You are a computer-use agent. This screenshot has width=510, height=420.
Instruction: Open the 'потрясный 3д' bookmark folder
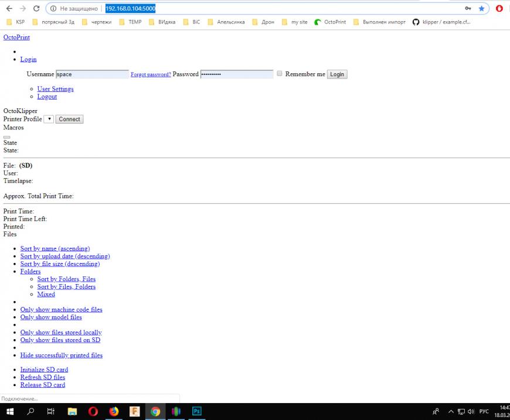click(x=53, y=22)
